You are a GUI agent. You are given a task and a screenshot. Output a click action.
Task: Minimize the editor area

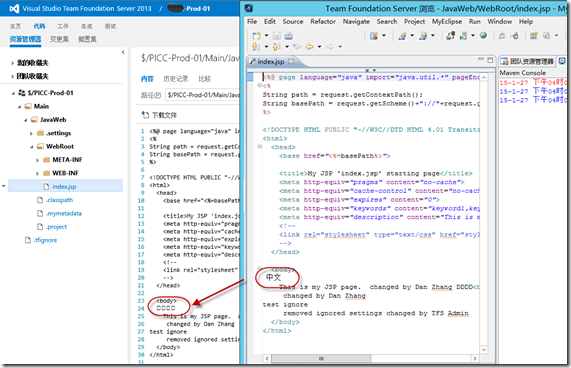tap(481, 59)
